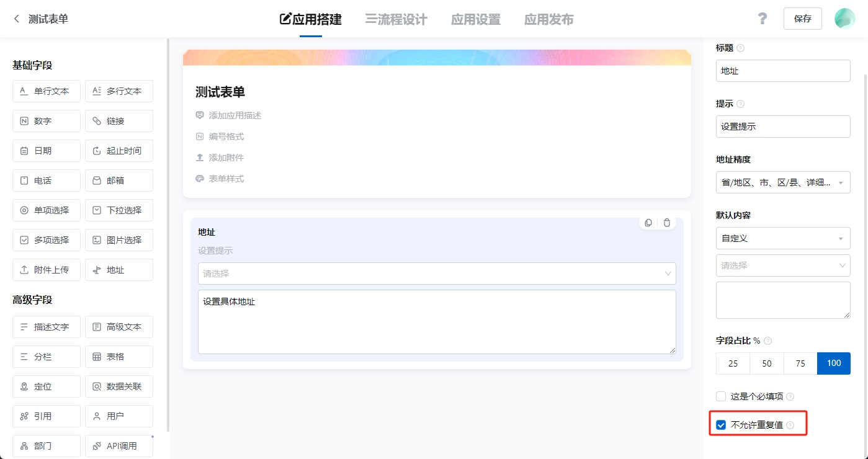Open the 默认内容 dropdown showing 自定义

(783, 238)
